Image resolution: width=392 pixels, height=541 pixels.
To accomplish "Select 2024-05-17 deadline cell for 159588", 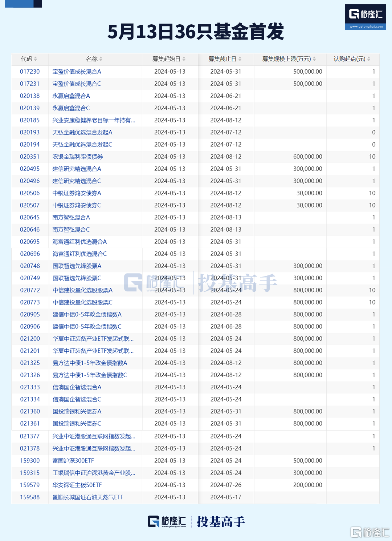I will [x=226, y=497].
